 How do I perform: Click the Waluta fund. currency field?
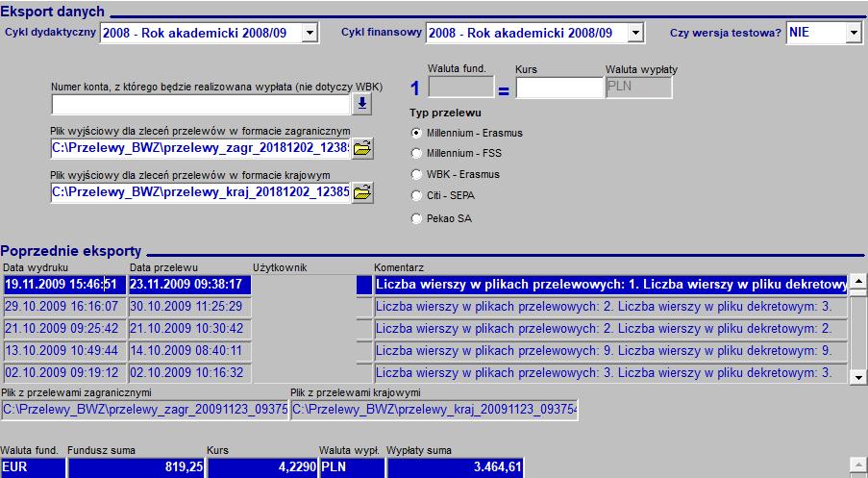click(461, 87)
